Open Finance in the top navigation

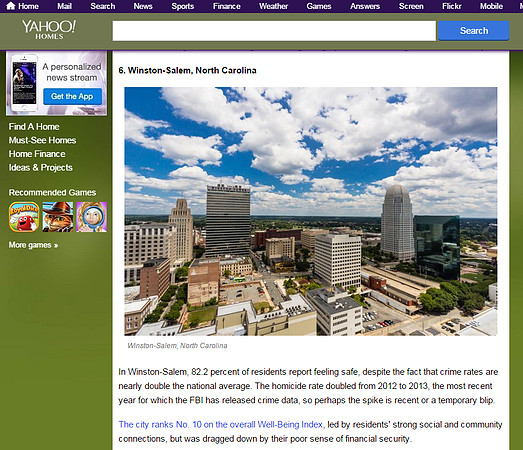pyautogui.click(x=227, y=6)
